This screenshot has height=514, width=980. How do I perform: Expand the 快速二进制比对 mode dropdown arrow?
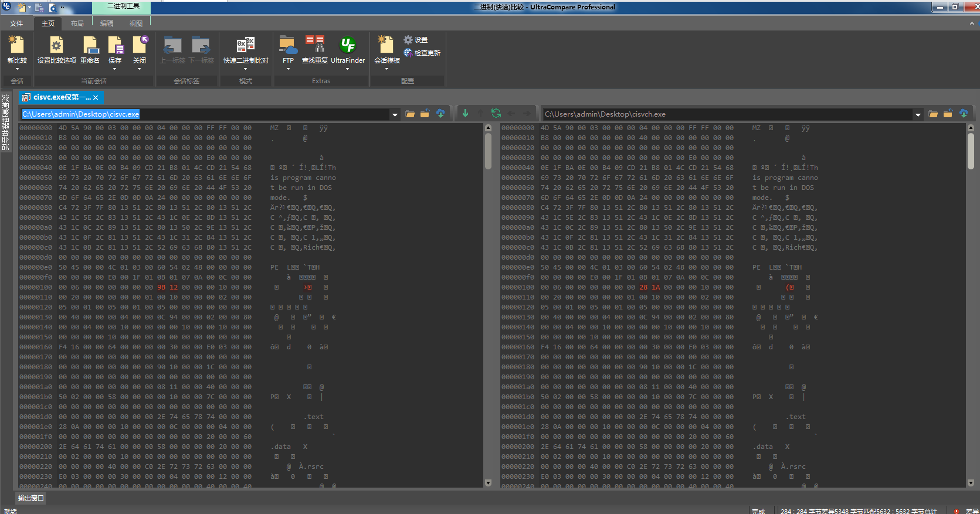tap(246, 69)
